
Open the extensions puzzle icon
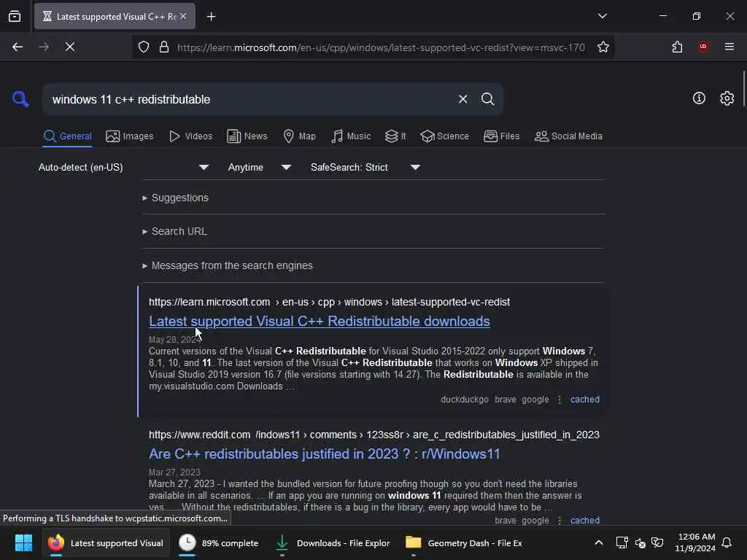click(x=677, y=47)
